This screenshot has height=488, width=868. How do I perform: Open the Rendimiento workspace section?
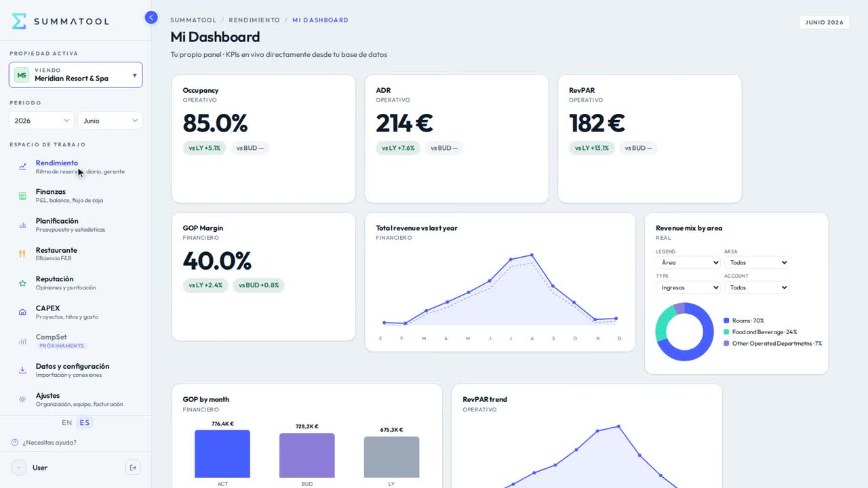tap(76, 167)
